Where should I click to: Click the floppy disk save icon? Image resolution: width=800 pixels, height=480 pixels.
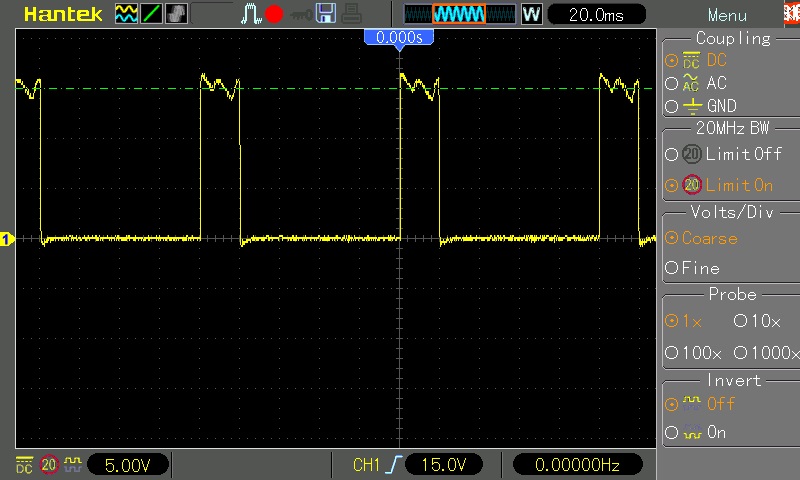[x=325, y=14]
